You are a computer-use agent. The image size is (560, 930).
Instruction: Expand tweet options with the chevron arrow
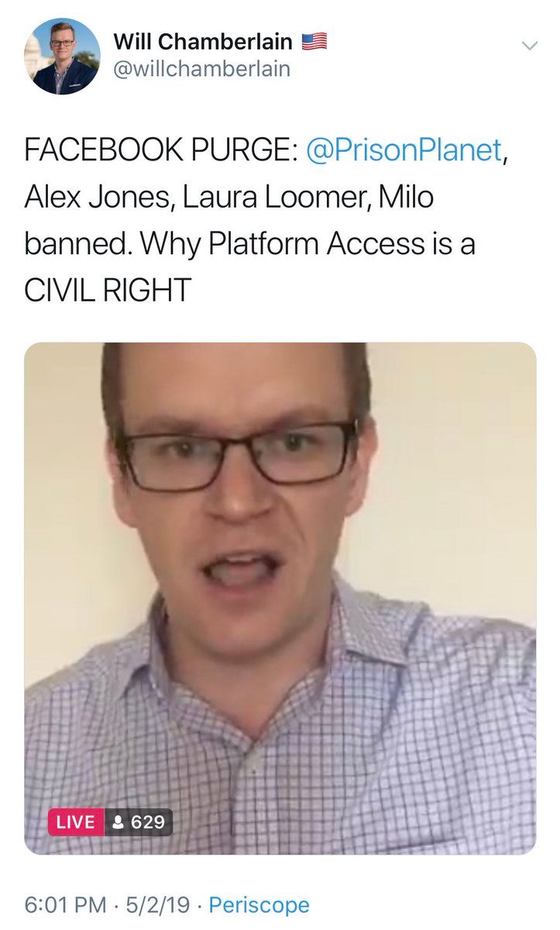[x=528, y=46]
